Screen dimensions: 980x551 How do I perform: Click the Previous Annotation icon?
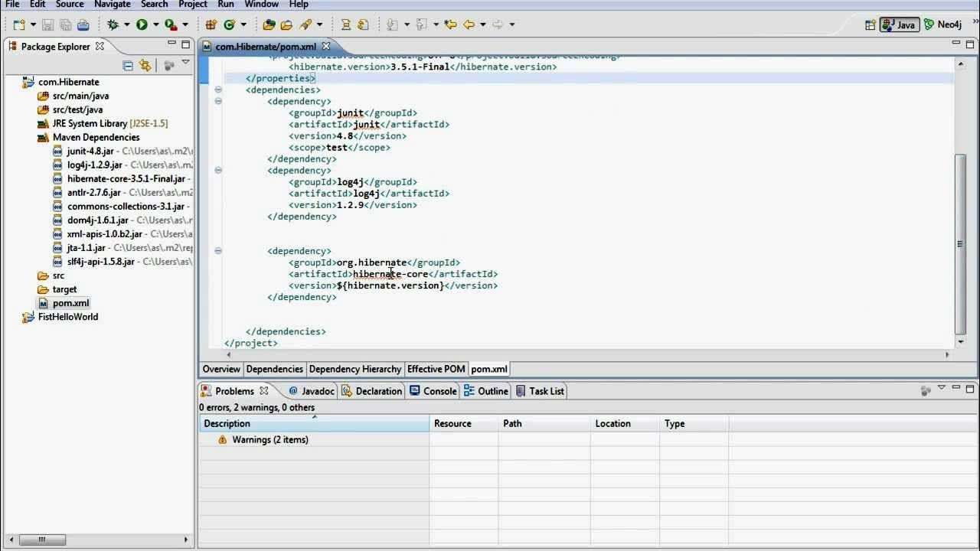click(x=421, y=24)
